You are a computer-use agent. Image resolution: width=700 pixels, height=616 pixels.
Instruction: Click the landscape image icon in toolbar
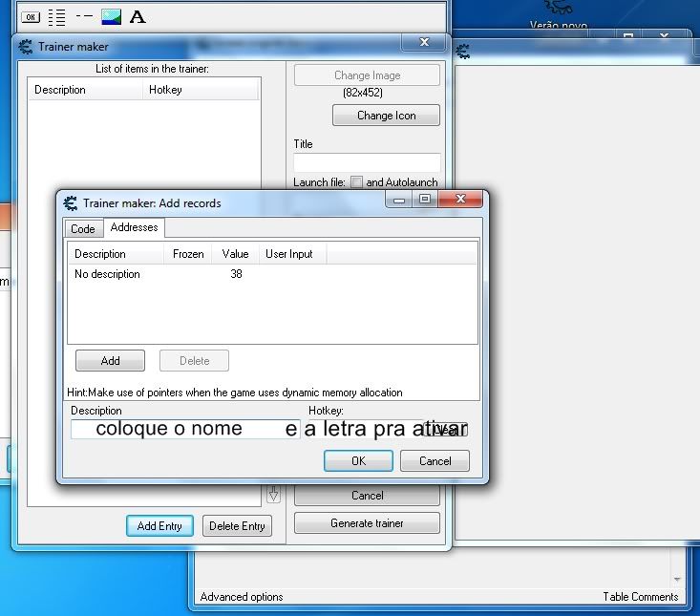click(111, 16)
